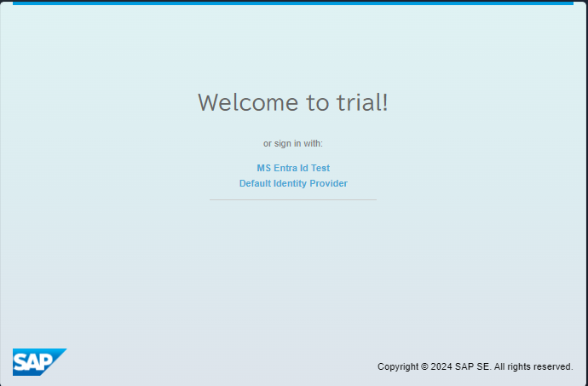Click the copyright notice in footer
This screenshot has width=588, height=386.
coord(475,366)
